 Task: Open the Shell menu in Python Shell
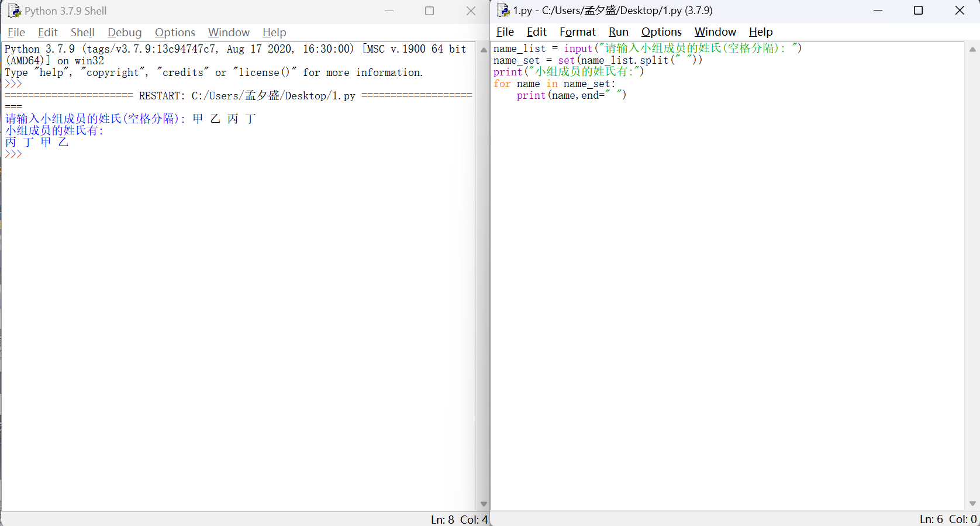click(82, 33)
